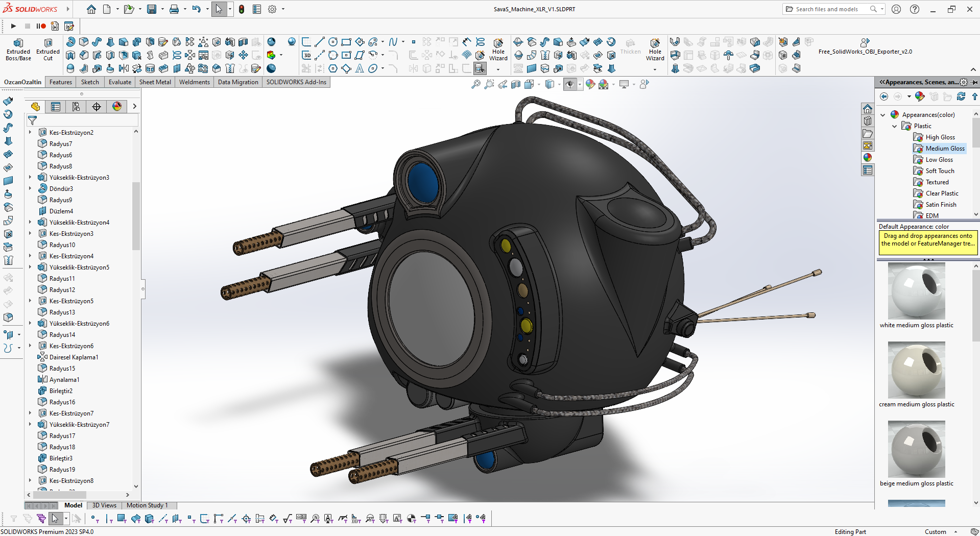Toggle Selection Filters funnel at bottom-left toolbar

14,519
